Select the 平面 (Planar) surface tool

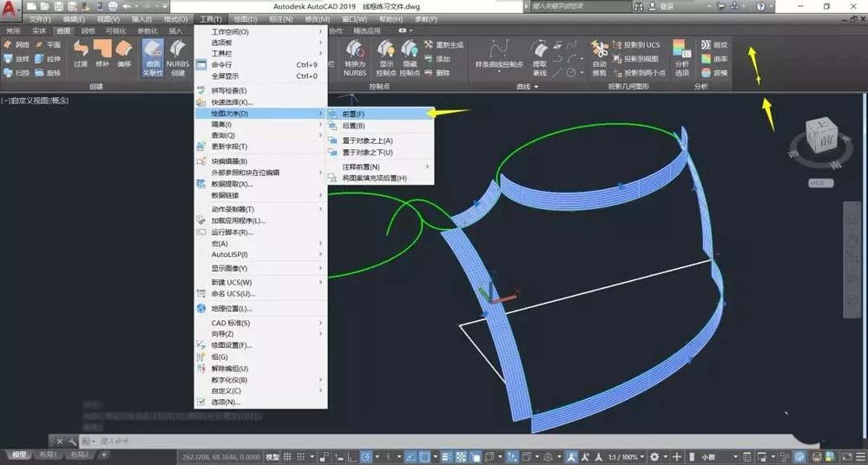(x=48, y=45)
